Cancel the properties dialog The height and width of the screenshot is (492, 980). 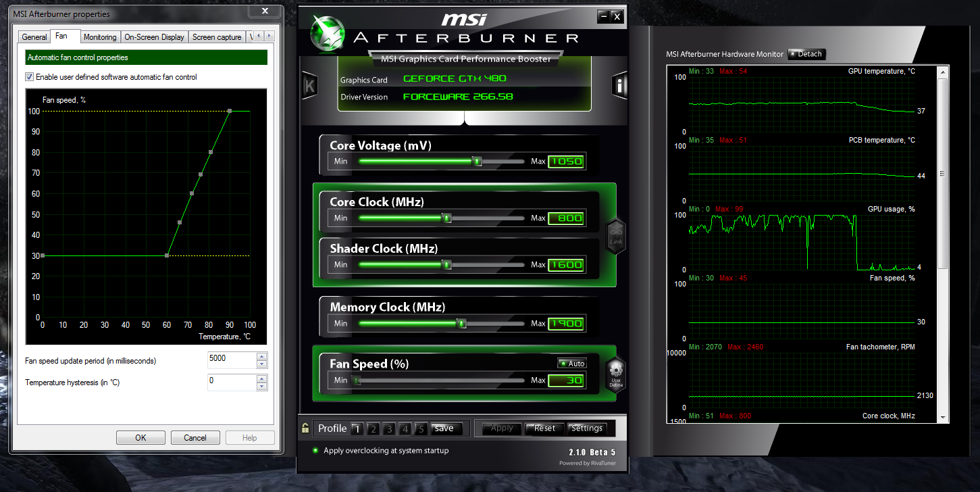coord(195,437)
